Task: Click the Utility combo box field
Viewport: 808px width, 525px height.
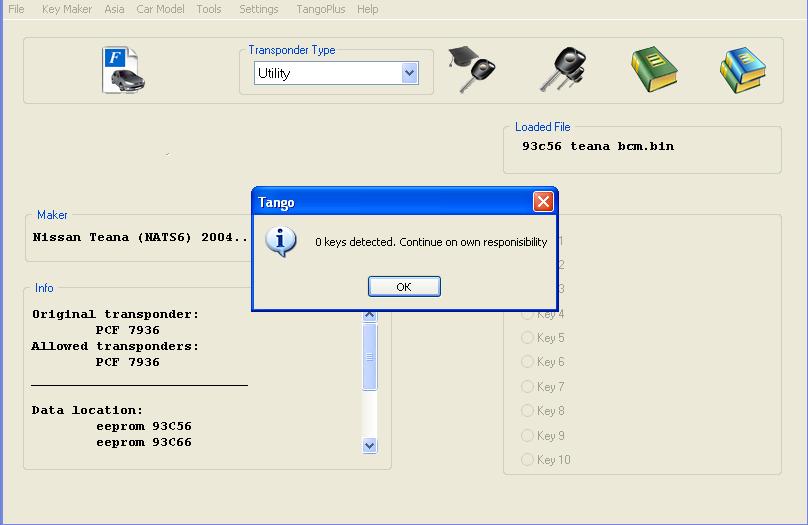Action: point(336,73)
